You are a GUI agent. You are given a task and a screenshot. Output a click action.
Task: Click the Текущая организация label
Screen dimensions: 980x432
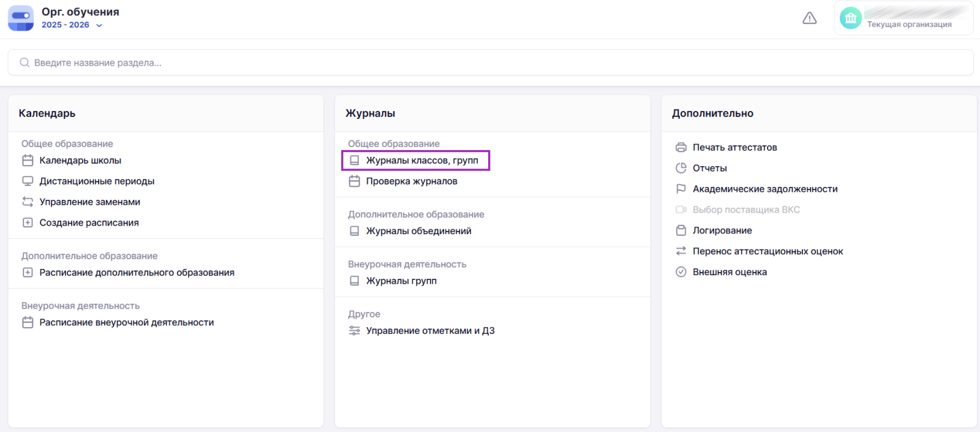910,25
